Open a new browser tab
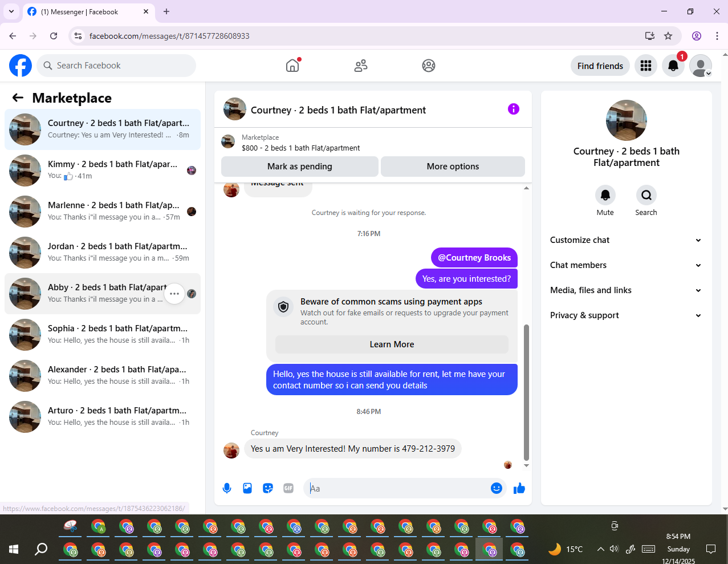 [x=166, y=11]
